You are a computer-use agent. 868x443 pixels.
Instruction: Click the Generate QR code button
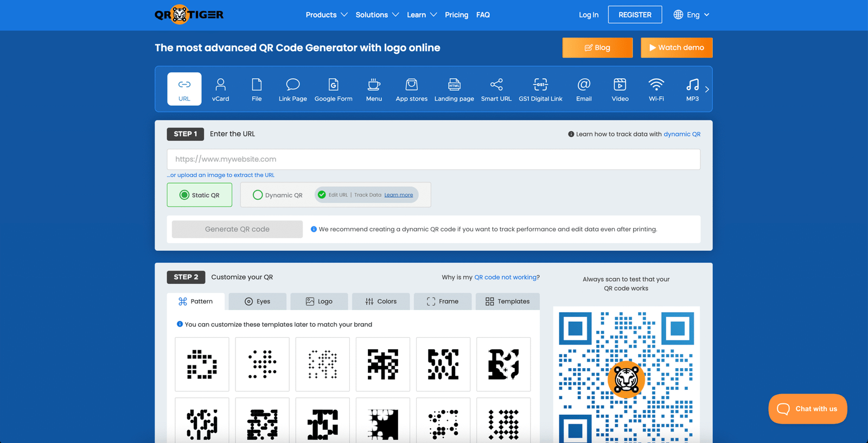pos(237,229)
